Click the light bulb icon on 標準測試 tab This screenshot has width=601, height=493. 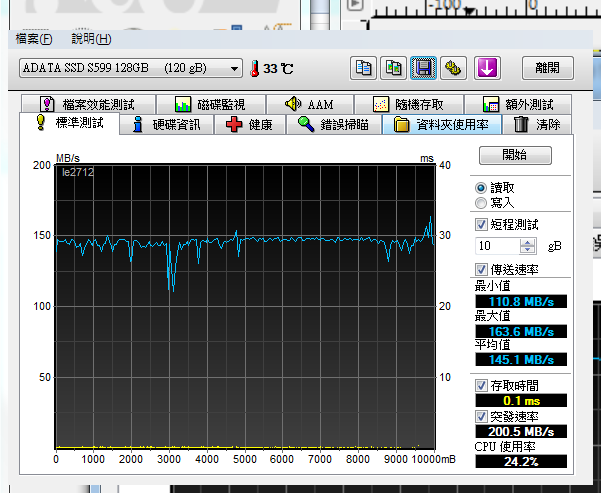[41, 122]
